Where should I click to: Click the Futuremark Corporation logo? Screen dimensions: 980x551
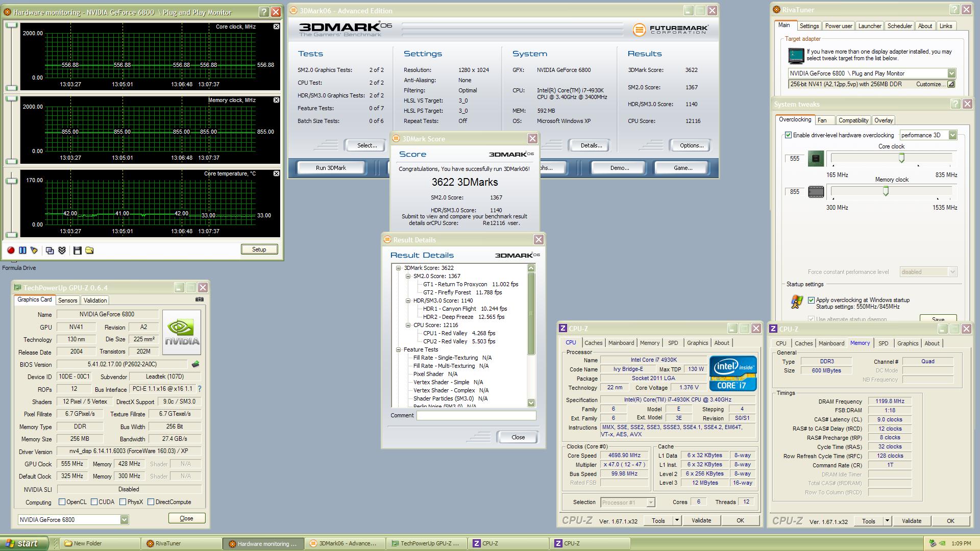point(670,30)
